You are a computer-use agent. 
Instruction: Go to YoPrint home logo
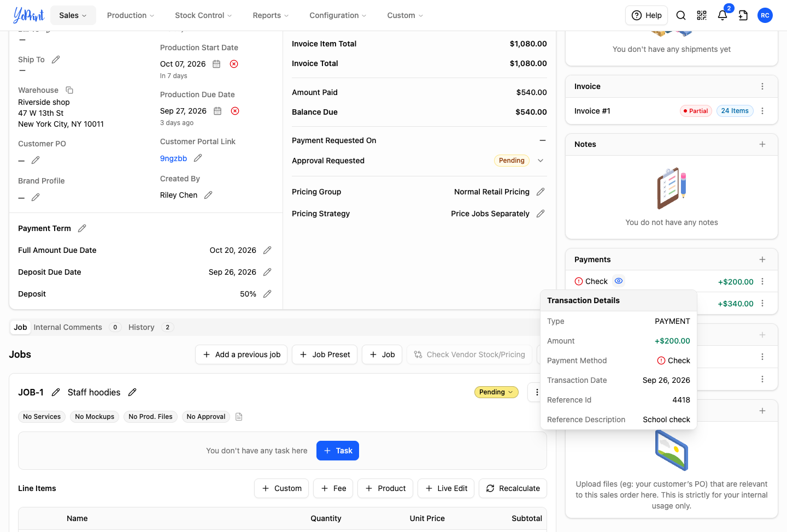(28, 15)
